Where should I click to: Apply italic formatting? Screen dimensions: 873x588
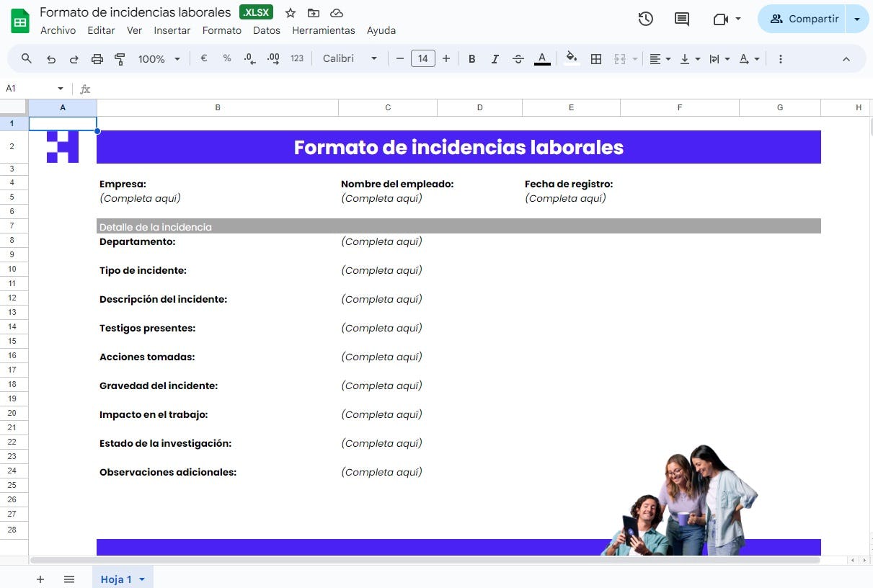tap(495, 58)
